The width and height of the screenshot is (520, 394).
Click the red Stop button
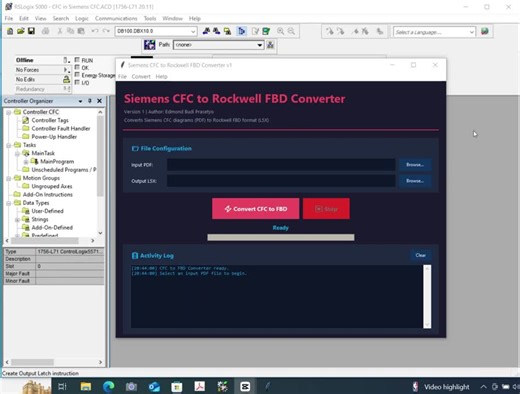[326, 209]
